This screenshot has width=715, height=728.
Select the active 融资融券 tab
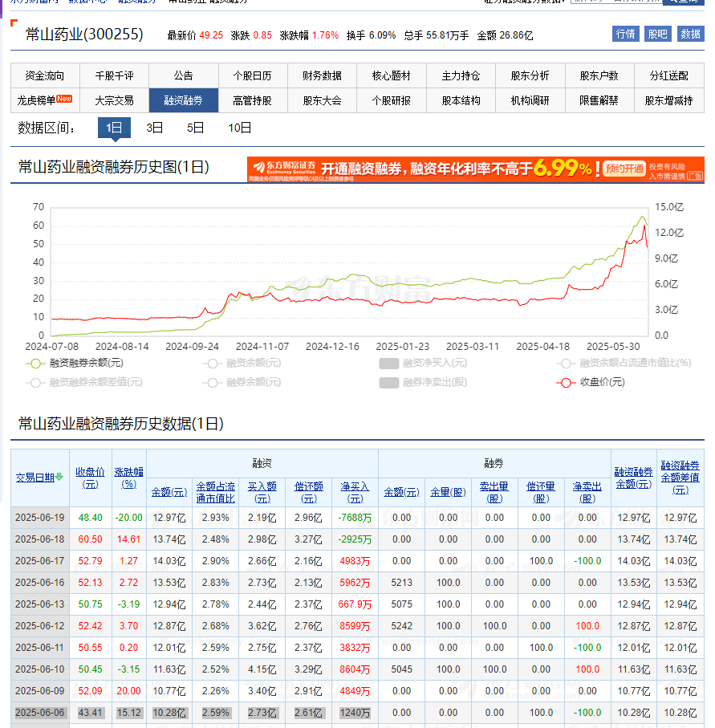tap(184, 100)
